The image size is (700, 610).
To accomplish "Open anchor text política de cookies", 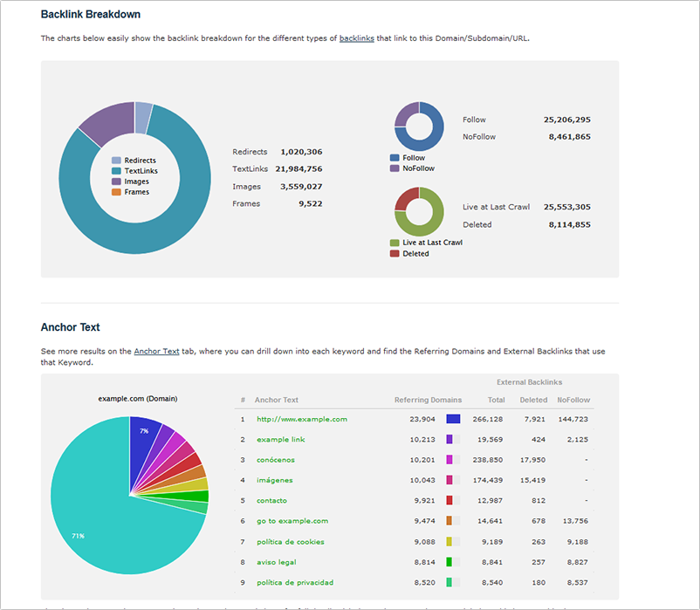I will (x=291, y=542).
